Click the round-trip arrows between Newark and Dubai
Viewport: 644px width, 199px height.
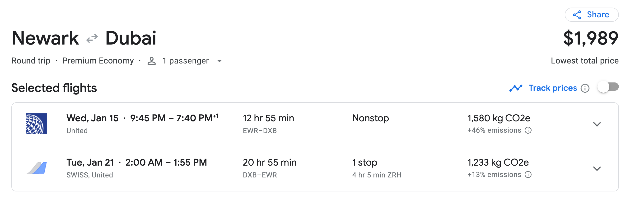(x=92, y=38)
